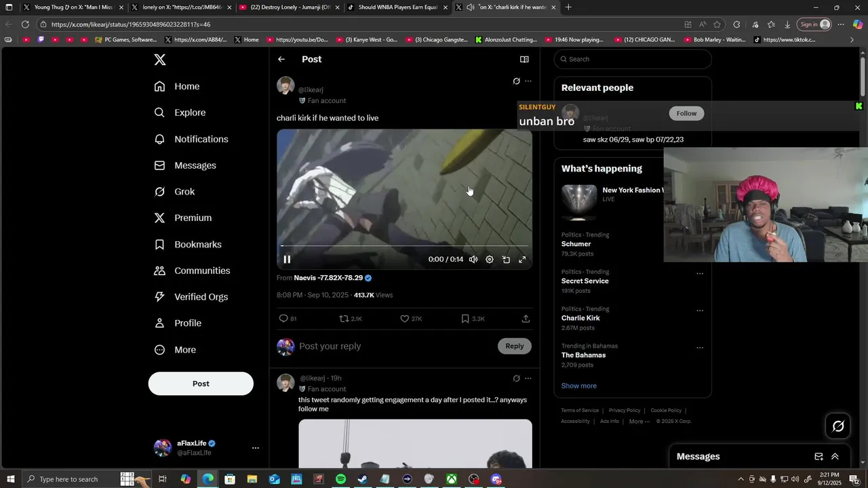
Task: Click the Grok icon on the main post
Action: click(x=516, y=81)
